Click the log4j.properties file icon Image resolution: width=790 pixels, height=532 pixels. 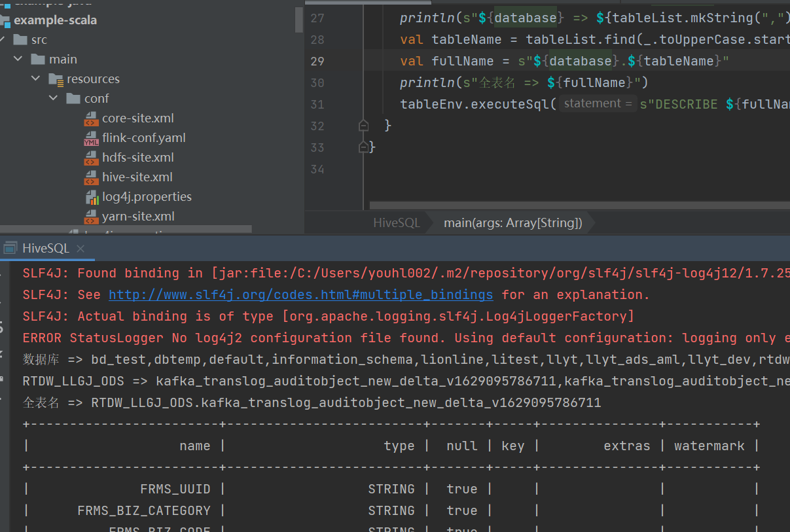91,197
